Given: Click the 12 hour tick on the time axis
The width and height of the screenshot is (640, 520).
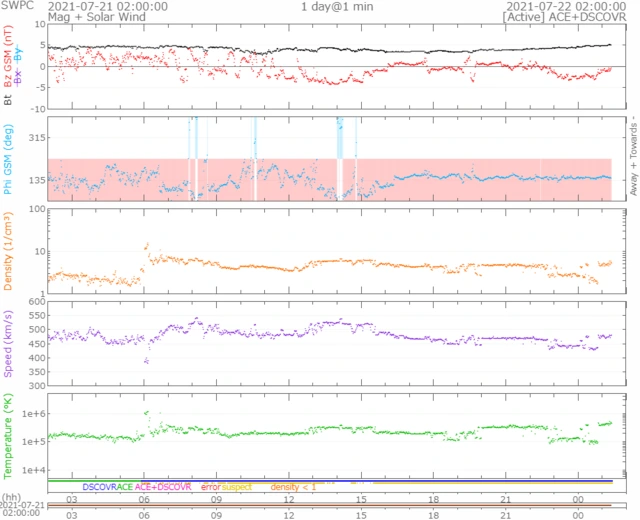Looking at the screenshot, I should pyautogui.click(x=289, y=498).
